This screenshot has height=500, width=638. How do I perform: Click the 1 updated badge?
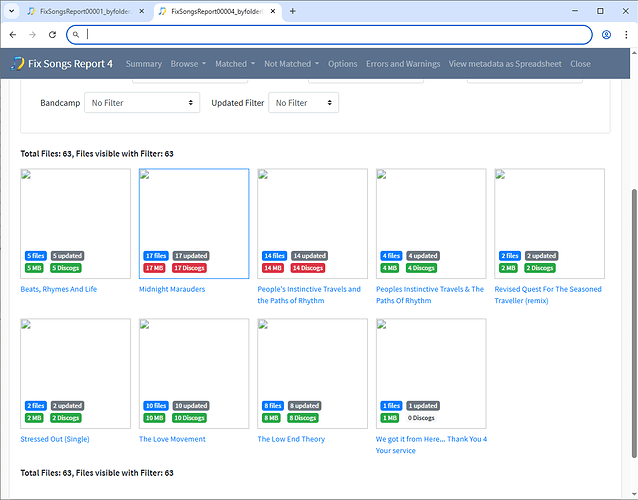click(423, 406)
